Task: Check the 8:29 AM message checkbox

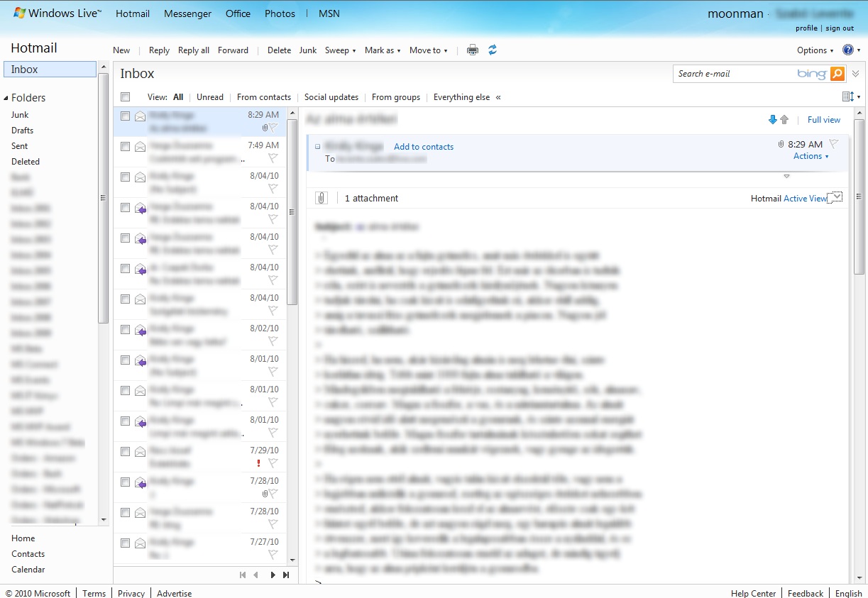Action: [x=125, y=116]
